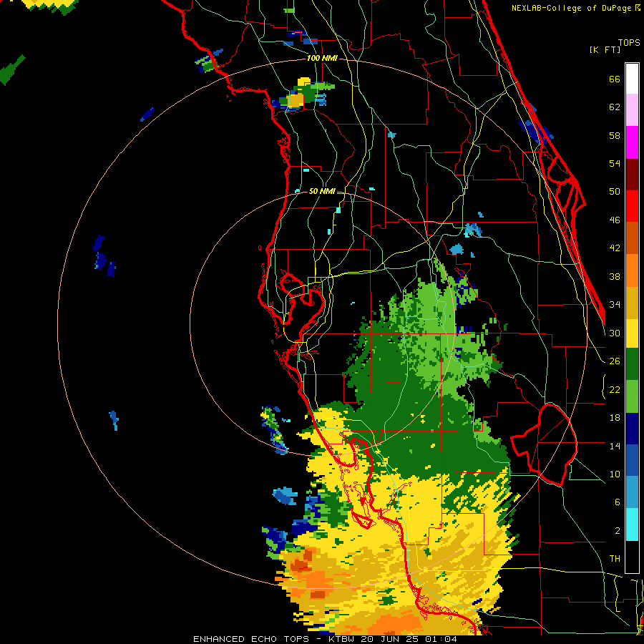This screenshot has width=644, height=644.
Task: Select the "50" legend value
Action: tap(615, 192)
